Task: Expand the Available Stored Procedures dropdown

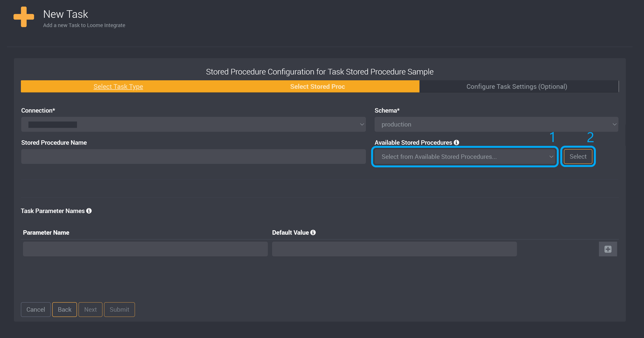Action: pos(465,157)
